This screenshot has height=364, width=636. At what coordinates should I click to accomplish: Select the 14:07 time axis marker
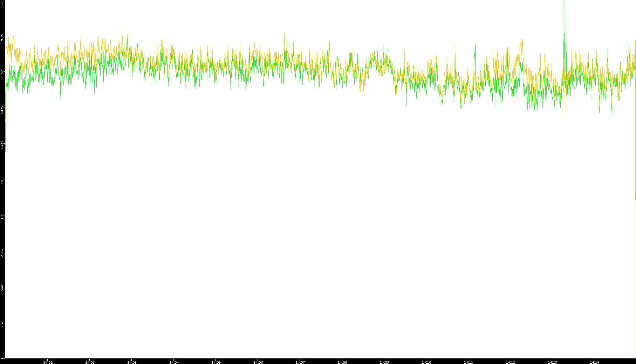300,362
